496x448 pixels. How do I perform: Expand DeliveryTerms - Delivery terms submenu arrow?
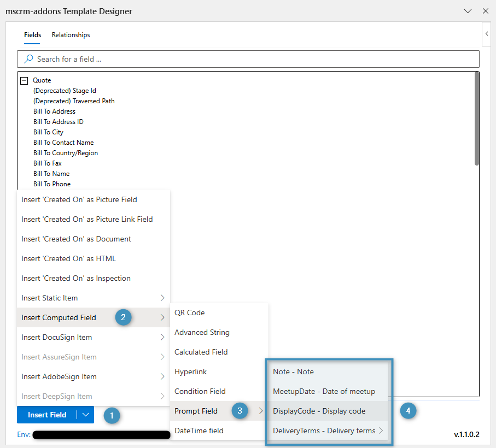click(381, 431)
